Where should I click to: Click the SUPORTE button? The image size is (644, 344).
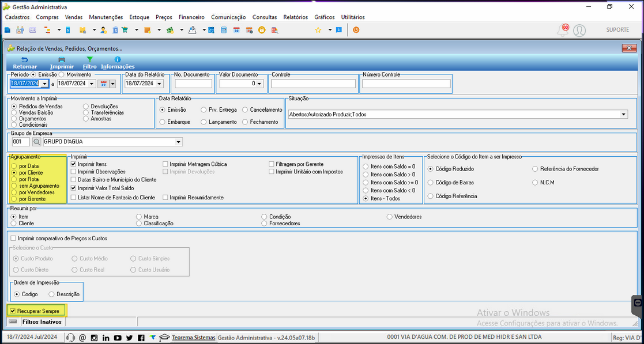tap(617, 30)
